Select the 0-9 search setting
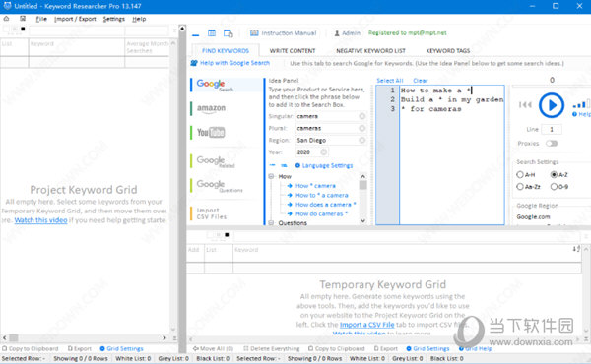 [x=559, y=186]
